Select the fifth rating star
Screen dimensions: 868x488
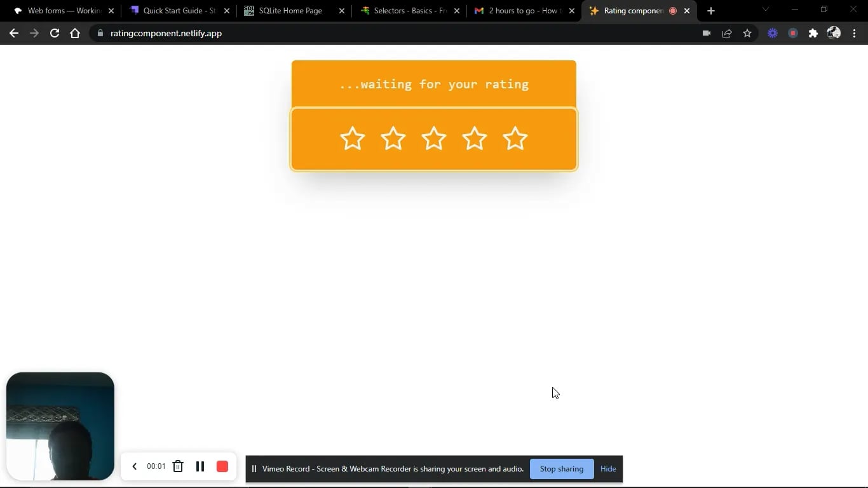coord(515,139)
